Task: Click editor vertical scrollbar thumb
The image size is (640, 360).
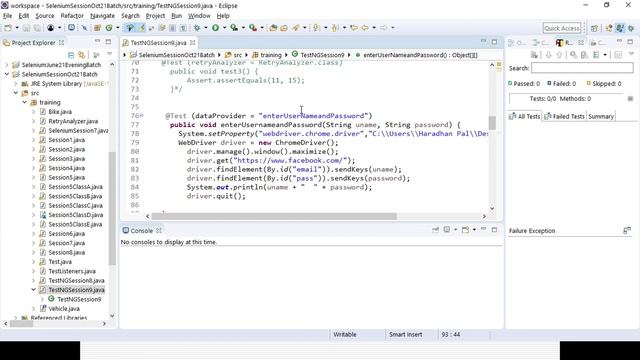Action: point(492,122)
